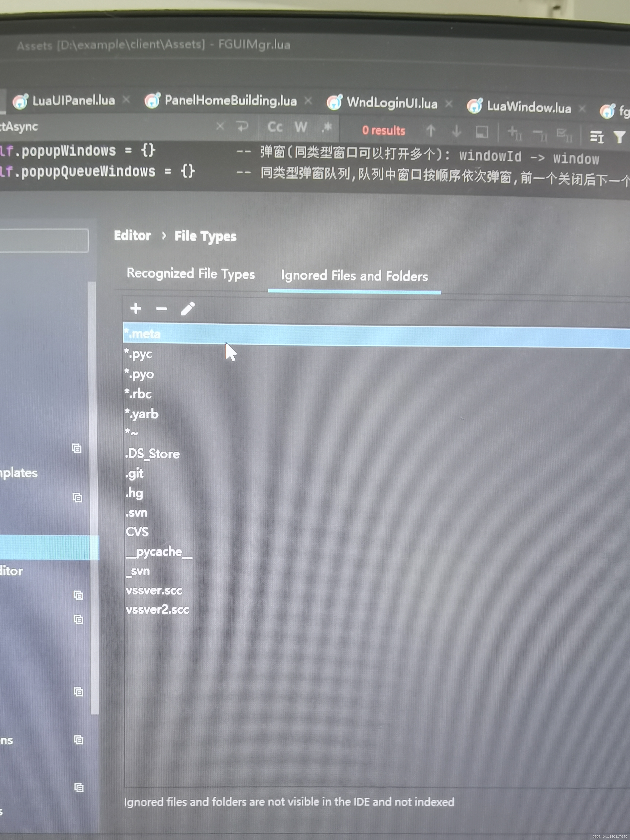Toggle Match Case (Cc) in find bar
Image resolution: width=630 pixels, height=840 pixels.
[275, 127]
